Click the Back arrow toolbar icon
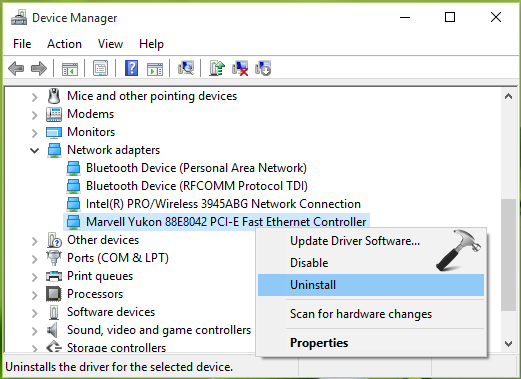This screenshot has height=379, width=521. tap(16, 69)
